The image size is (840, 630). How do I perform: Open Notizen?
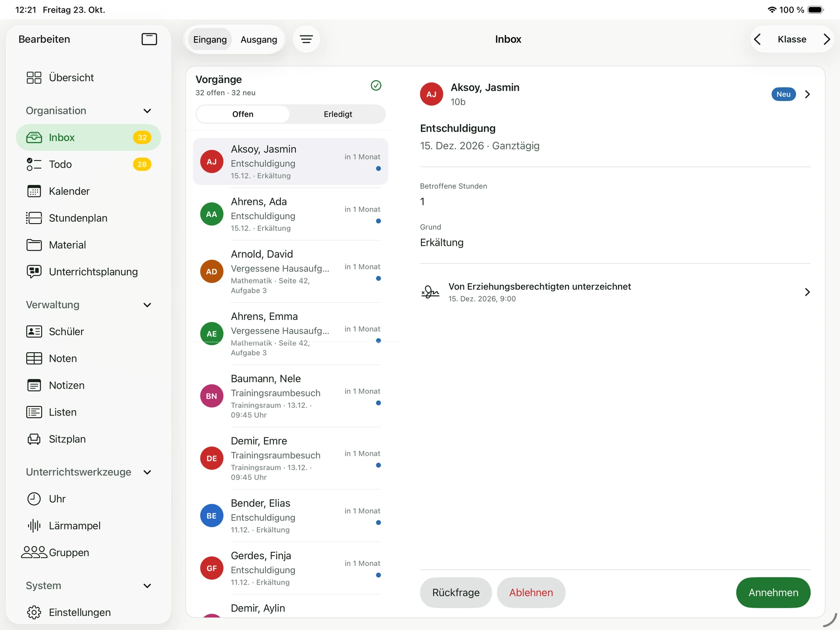coord(88,385)
